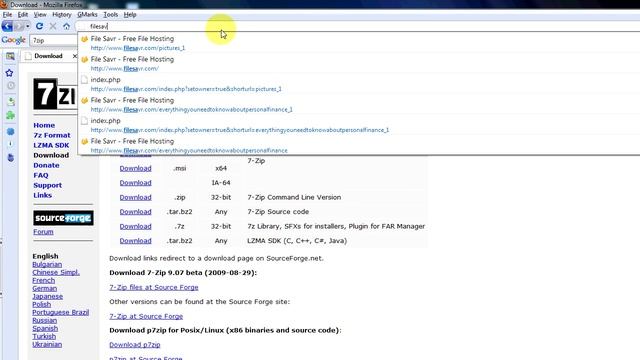Go back with the blue Back arrow
This screenshot has height=360, width=640.
[x=7, y=26]
